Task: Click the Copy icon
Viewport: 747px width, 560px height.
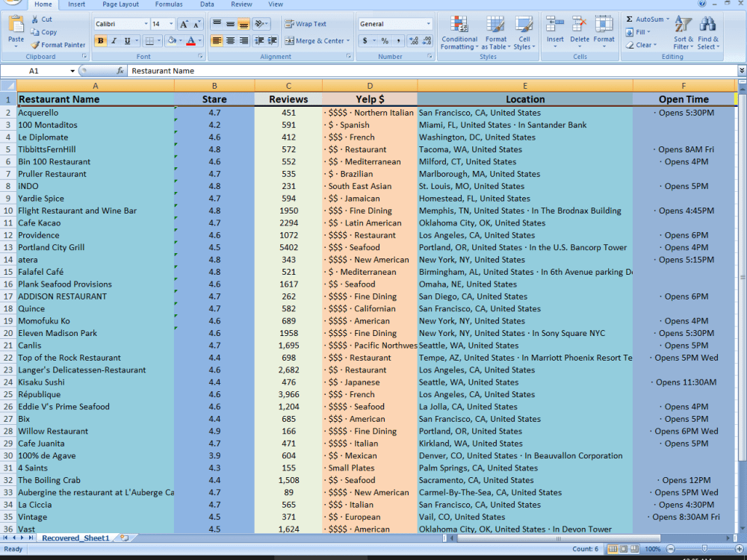Action: click(x=35, y=32)
